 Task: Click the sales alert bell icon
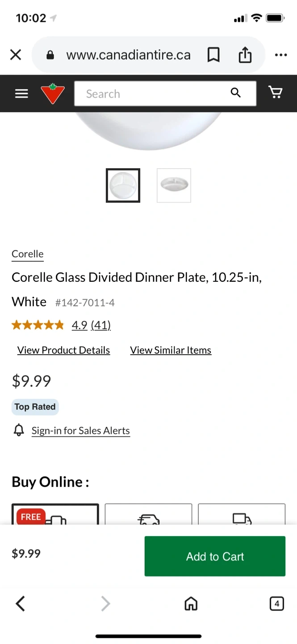(x=19, y=431)
